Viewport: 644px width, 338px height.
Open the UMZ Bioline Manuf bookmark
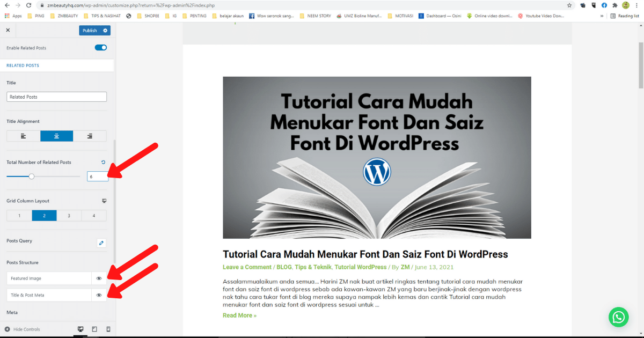(x=359, y=16)
